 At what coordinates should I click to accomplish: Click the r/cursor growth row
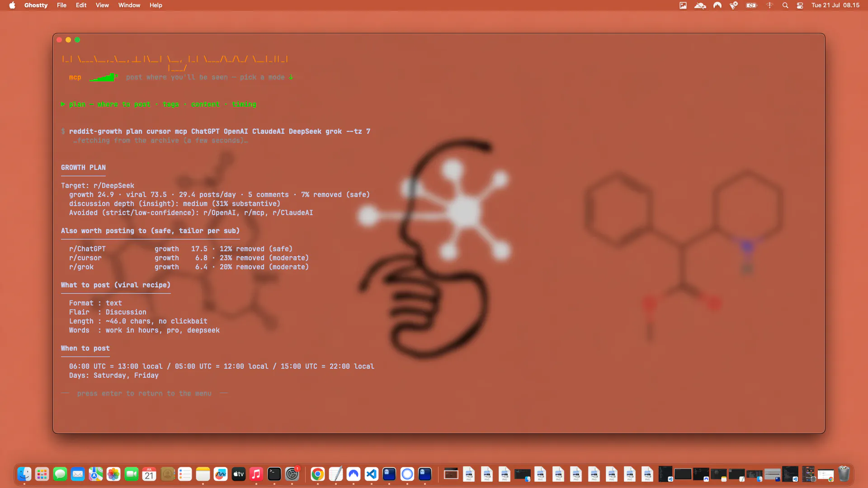point(189,258)
